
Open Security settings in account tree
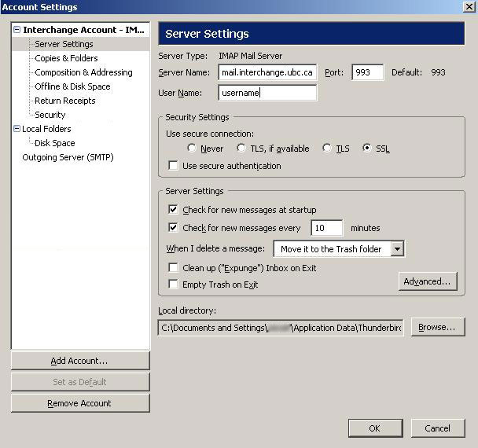tap(50, 115)
